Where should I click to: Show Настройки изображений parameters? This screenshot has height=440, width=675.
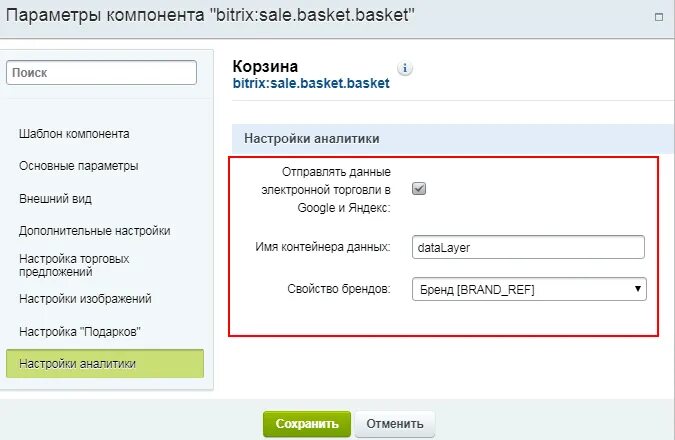click(x=85, y=298)
